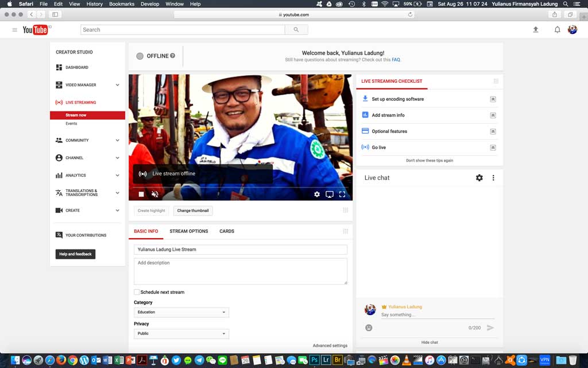Screen dimensions: 588x368
Task: Open the Category dropdown showing Education
Action: [x=181, y=312]
